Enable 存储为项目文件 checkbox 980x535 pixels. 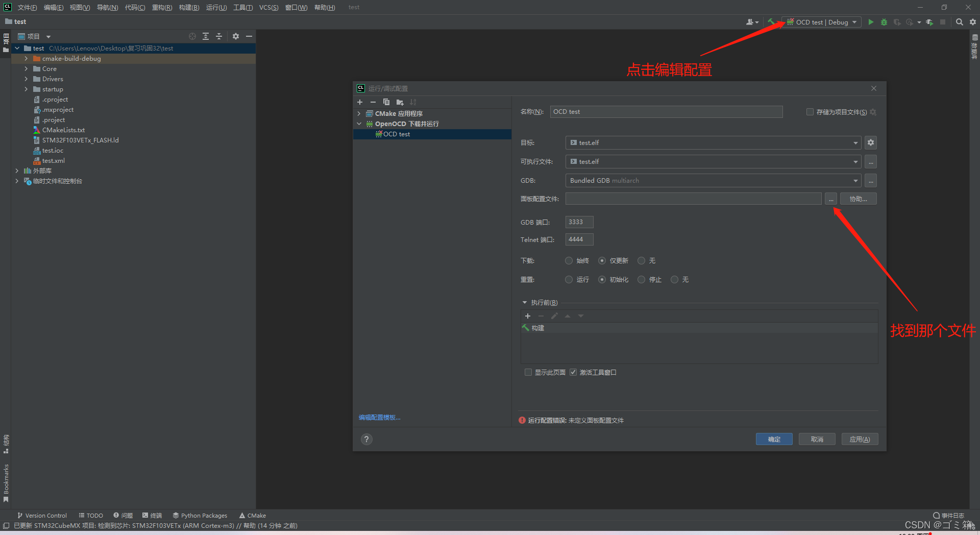tap(810, 112)
